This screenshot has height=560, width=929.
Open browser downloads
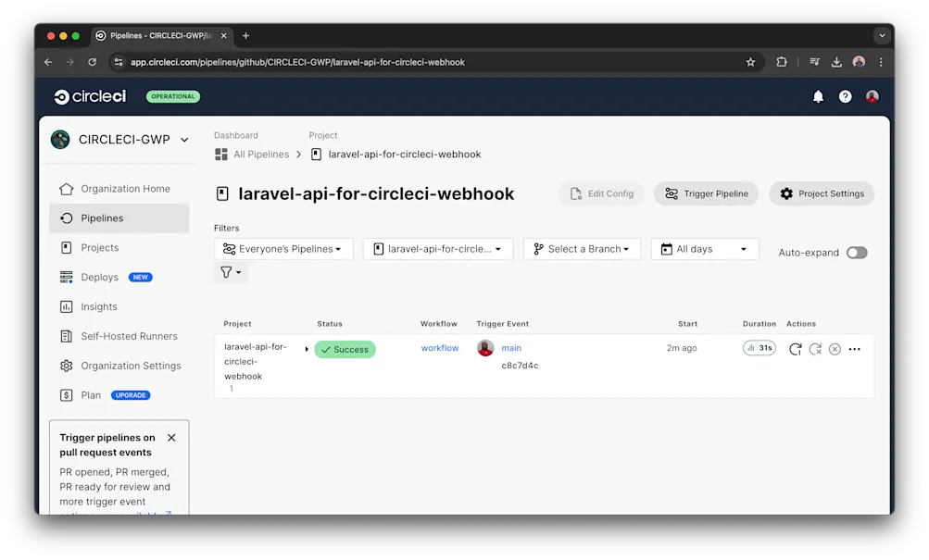click(836, 62)
